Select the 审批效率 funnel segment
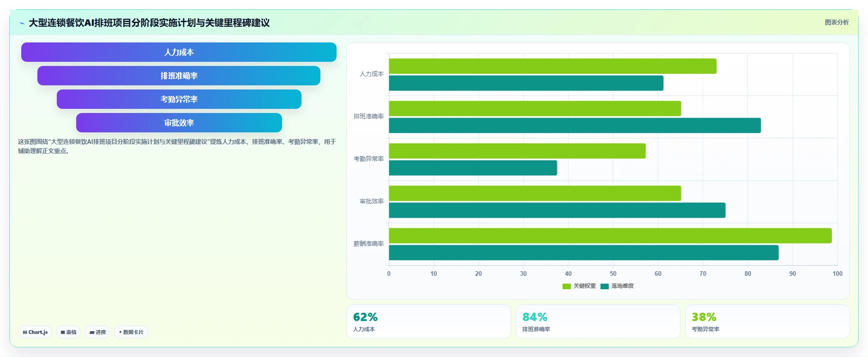 [x=179, y=123]
